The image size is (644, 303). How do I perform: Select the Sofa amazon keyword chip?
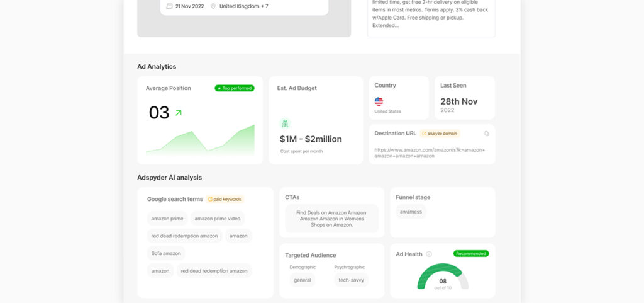tap(165, 253)
